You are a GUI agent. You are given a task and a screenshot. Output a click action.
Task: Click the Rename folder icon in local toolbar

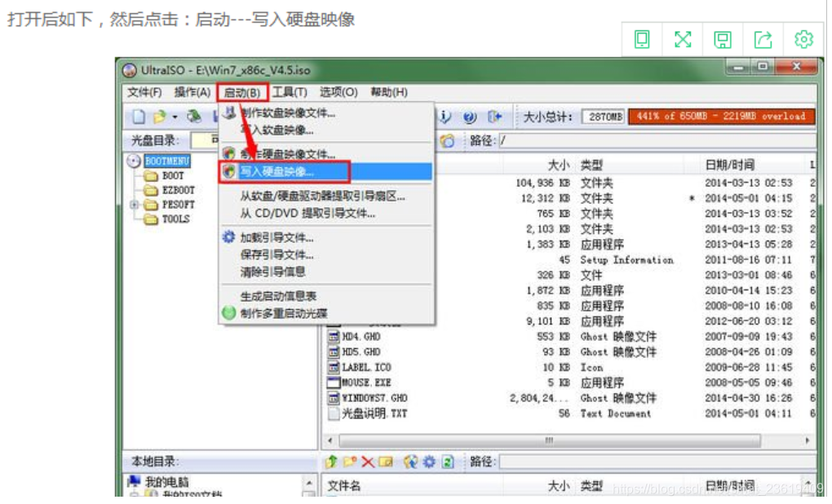[x=386, y=462]
